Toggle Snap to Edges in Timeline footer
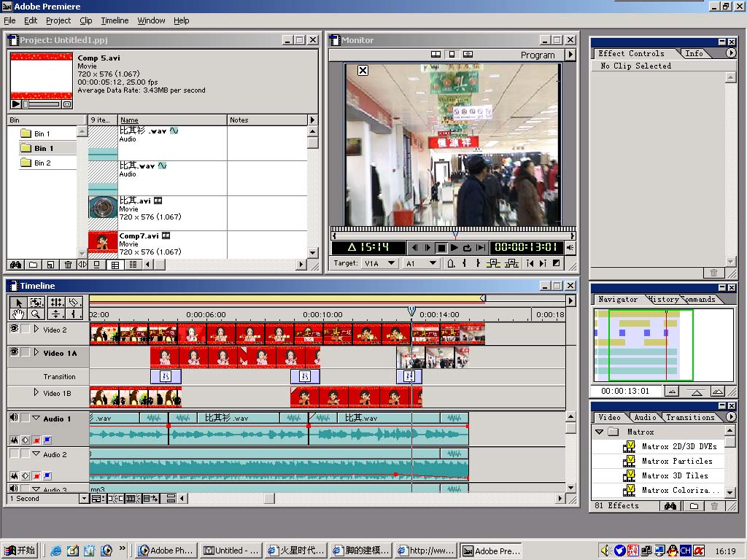Viewport: 747px width, 560px height. click(115, 499)
